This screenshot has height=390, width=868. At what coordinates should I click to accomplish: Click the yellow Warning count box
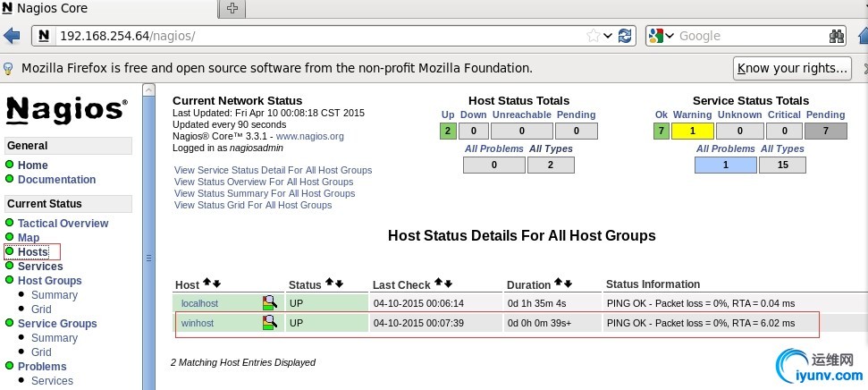click(693, 131)
